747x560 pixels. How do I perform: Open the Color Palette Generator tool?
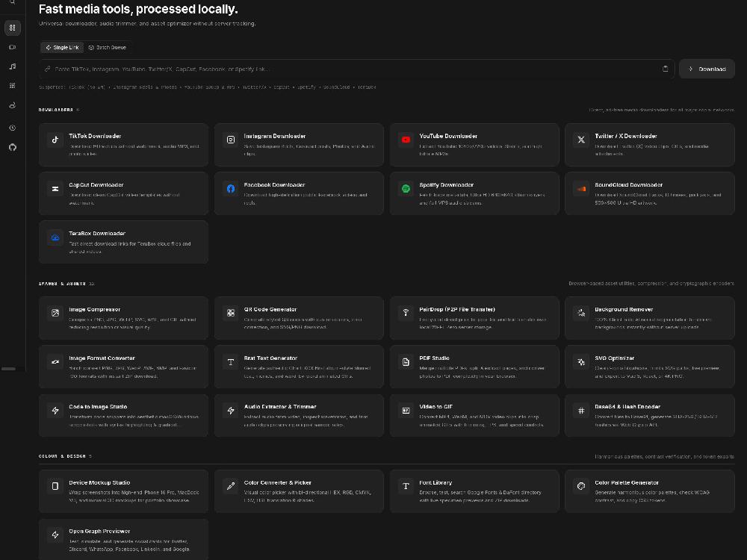point(650,491)
